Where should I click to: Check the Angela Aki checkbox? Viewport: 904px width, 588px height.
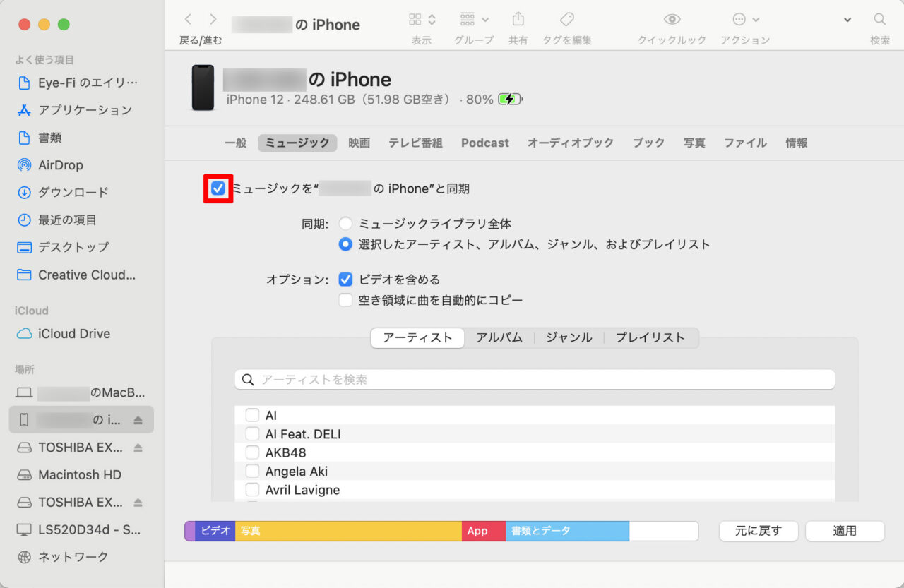tap(252, 471)
